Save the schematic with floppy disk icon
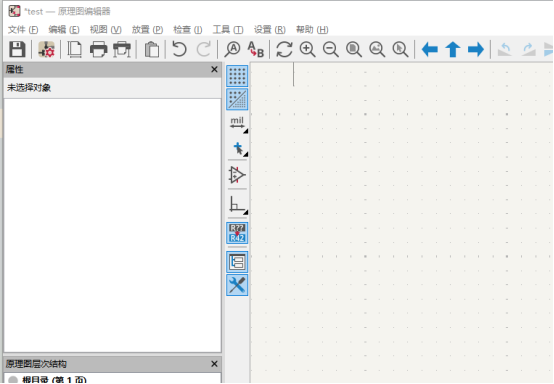This screenshot has height=384, width=554. (x=17, y=49)
